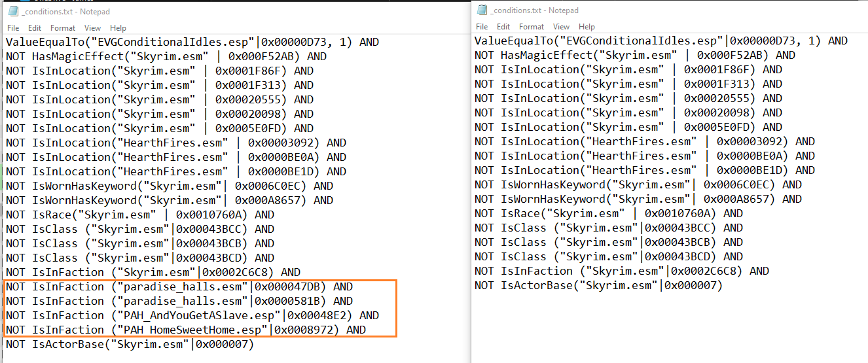
Task: Open View menu in right Notepad window
Action: (562, 27)
